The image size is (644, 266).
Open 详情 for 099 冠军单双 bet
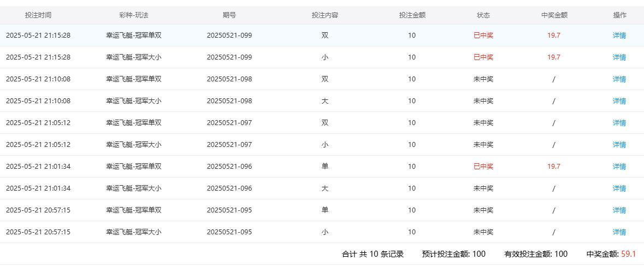pos(619,36)
